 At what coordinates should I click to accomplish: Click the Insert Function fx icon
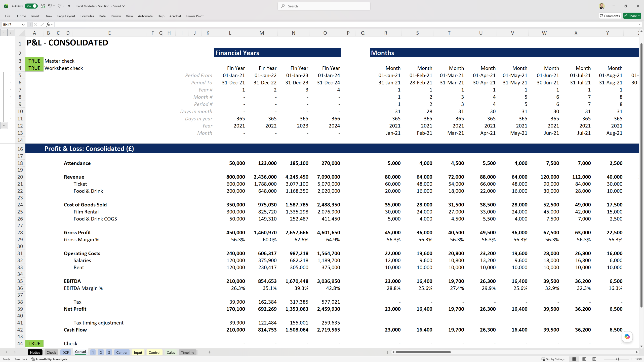(x=48, y=25)
